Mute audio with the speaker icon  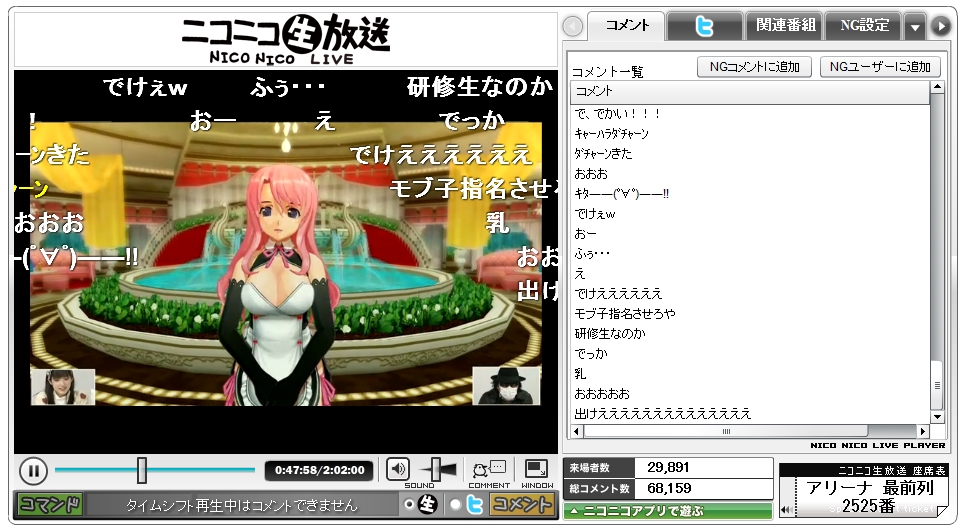pos(398,469)
